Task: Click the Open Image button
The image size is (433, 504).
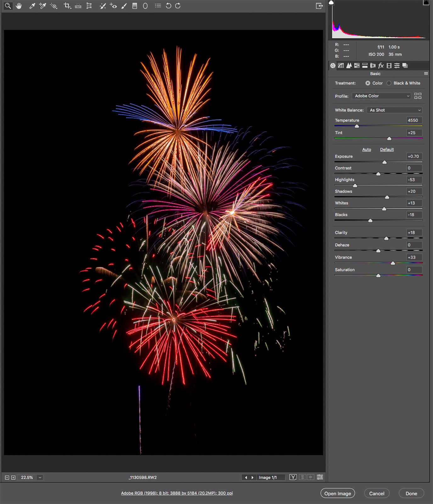Action: click(x=337, y=494)
